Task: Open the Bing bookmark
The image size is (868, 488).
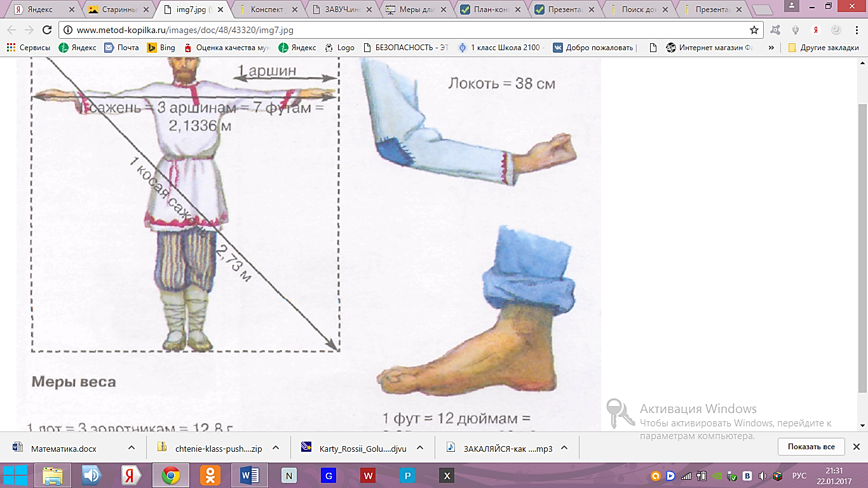Action: click(x=161, y=48)
